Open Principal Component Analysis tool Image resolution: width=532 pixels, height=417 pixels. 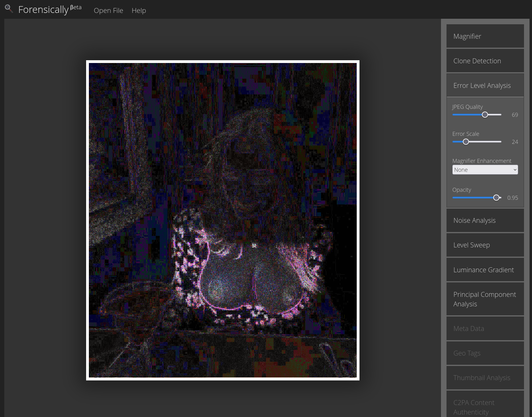tap(485, 299)
